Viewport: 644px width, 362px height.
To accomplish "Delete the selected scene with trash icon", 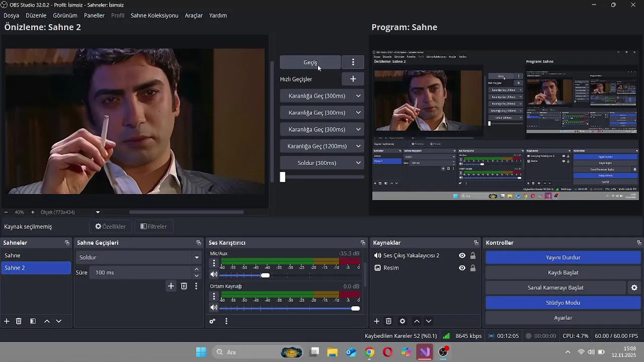I will 19,321.
